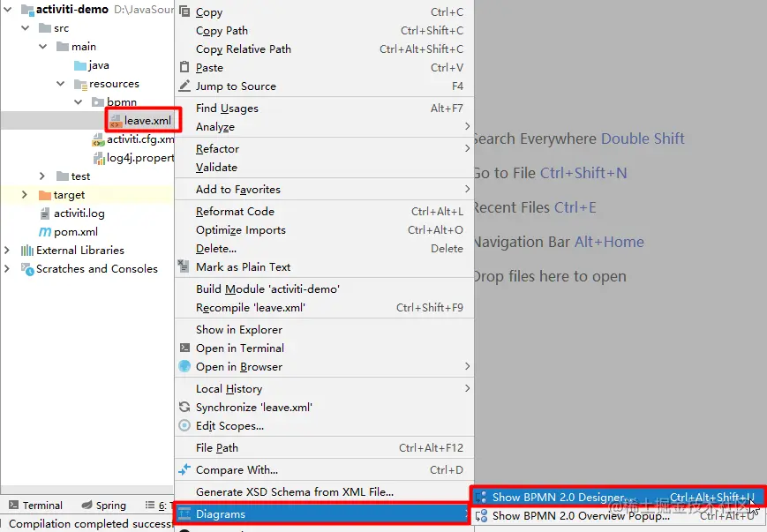Click the Synchronize refresh icon
Image resolution: width=767 pixels, height=532 pixels.
[x=184, y=407]
